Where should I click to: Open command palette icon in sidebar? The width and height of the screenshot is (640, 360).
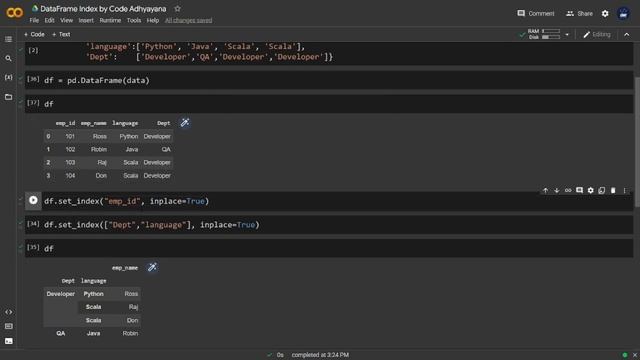pos(8,326)
